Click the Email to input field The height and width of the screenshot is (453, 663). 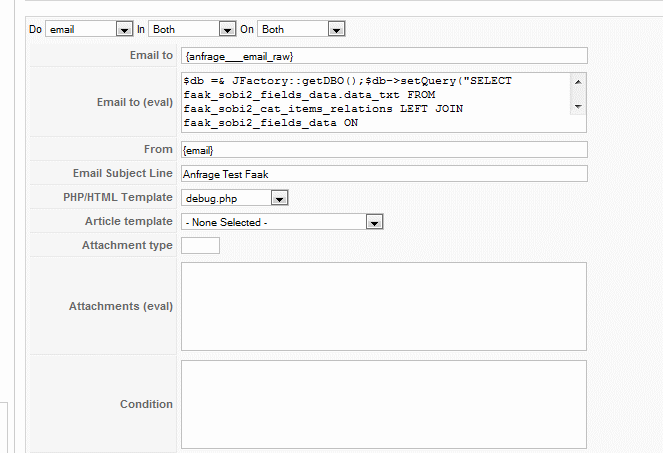click(x=384, y=56)
